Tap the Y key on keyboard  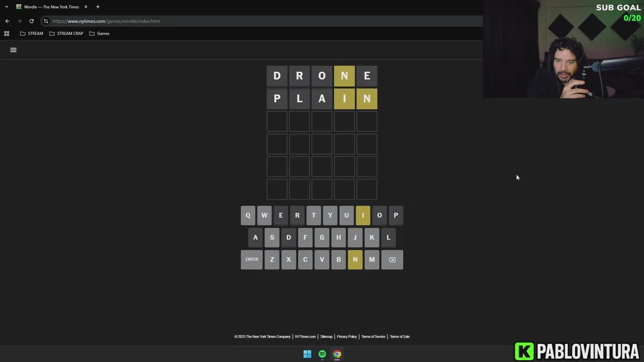tap(330, 215)
